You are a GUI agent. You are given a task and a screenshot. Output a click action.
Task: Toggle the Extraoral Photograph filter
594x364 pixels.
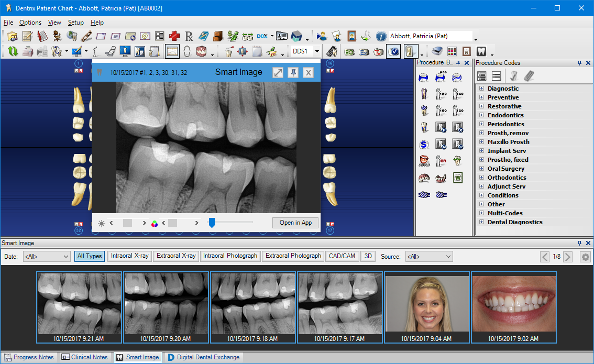pos(293,256)
